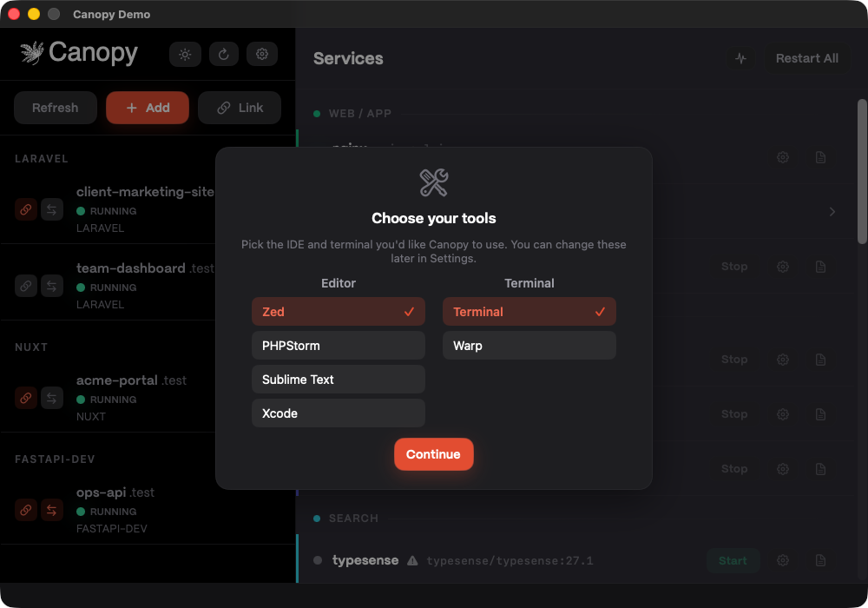The height and width of the screenshot is (608, 868).
Task: Click the Link button
Action: tap(240, 108)
